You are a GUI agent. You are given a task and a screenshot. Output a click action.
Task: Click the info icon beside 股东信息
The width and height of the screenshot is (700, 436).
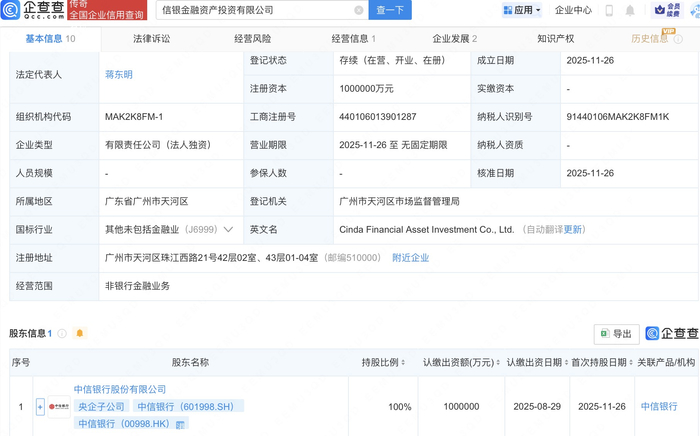62,333
